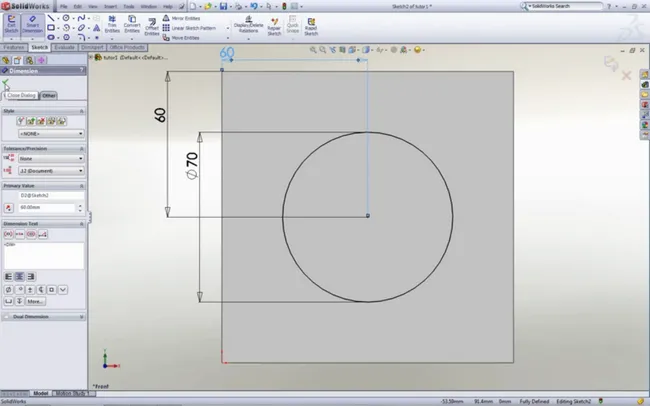This screenshot has height=406, width=650.
Task: Click the Undo icon
Action: point(254,6)
